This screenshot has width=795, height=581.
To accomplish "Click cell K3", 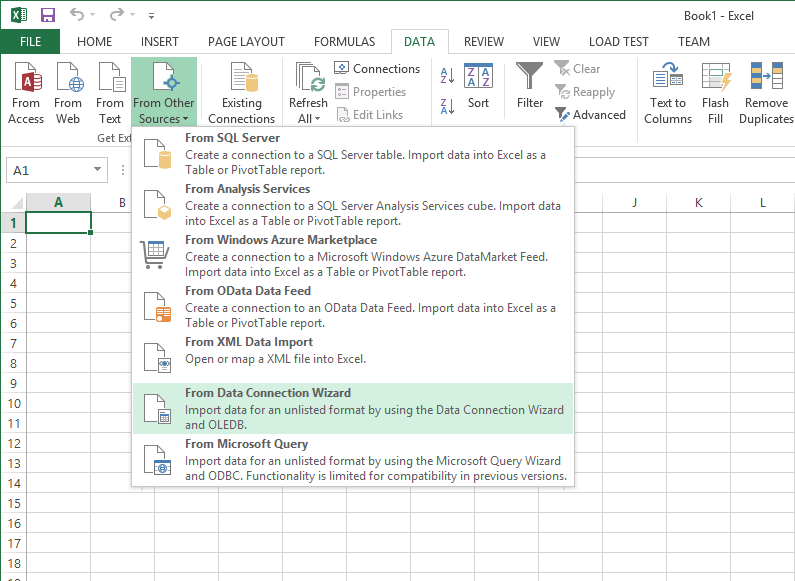I will point(699,263).
